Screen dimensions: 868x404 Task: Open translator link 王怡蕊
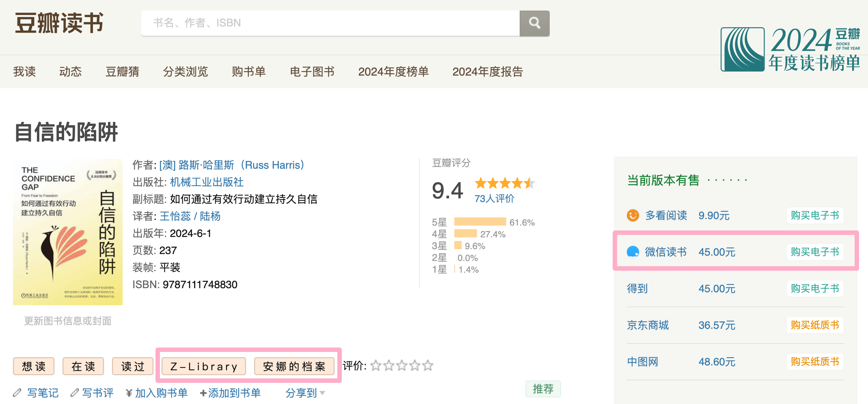175,216
